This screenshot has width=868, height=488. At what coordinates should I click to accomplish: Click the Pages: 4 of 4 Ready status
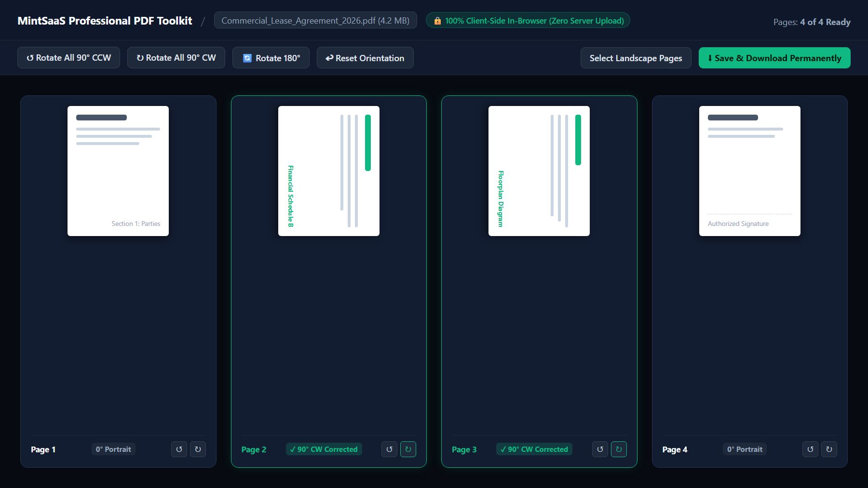(812, 22)
